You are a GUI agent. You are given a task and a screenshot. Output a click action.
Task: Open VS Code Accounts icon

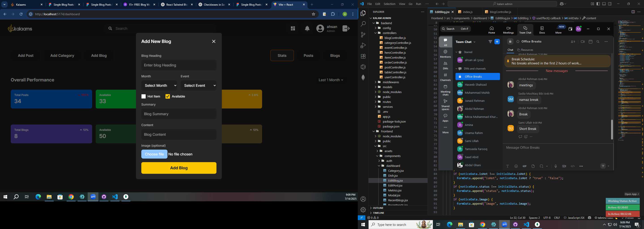pyautogui.click(x=363, y=199)
